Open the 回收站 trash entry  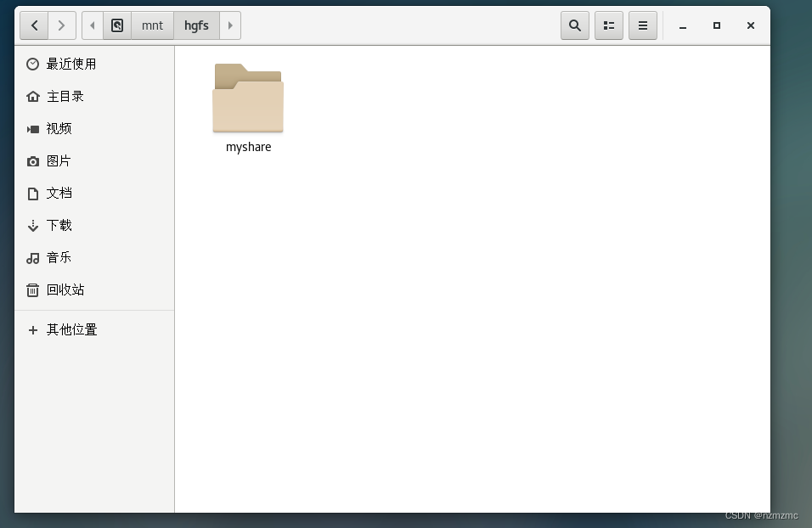click(94, 289)
